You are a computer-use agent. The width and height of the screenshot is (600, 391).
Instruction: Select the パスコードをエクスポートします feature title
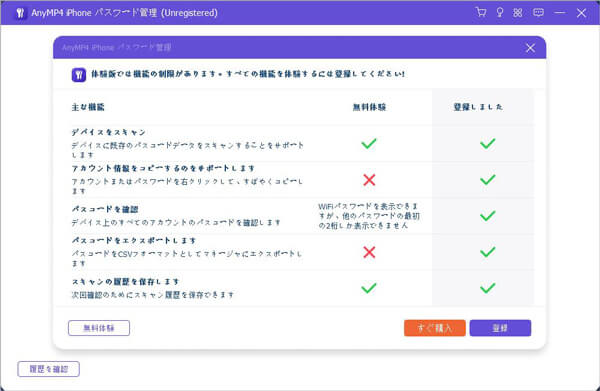[x=134, y=241]
